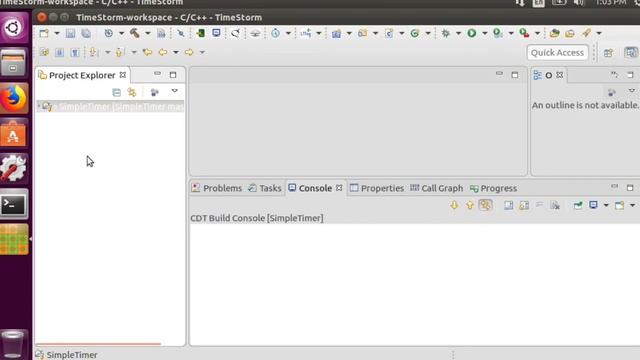The height and width of the screenshot is (360, 640).
Task: Toggle Show Error Context in Console toolbar
Action: [485, 205]
